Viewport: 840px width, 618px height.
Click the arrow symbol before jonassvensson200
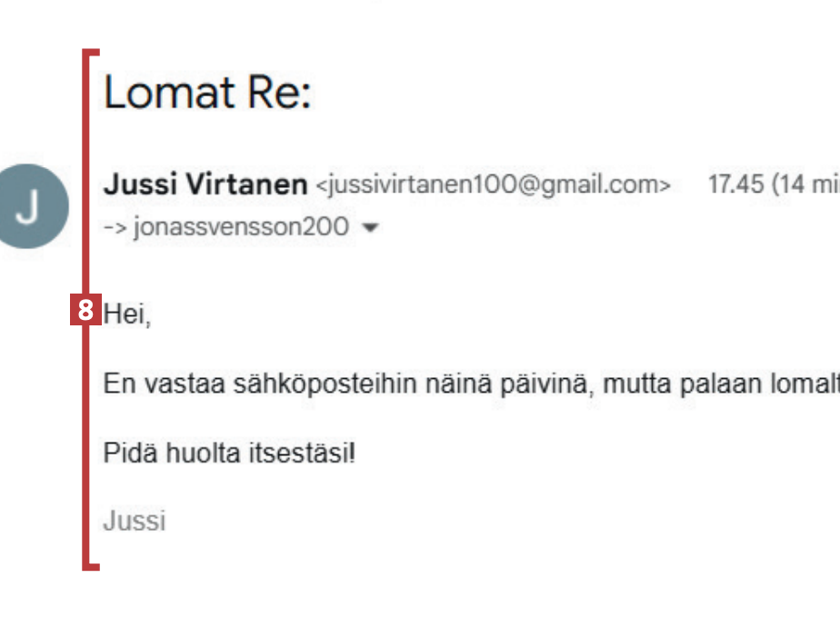115,227
